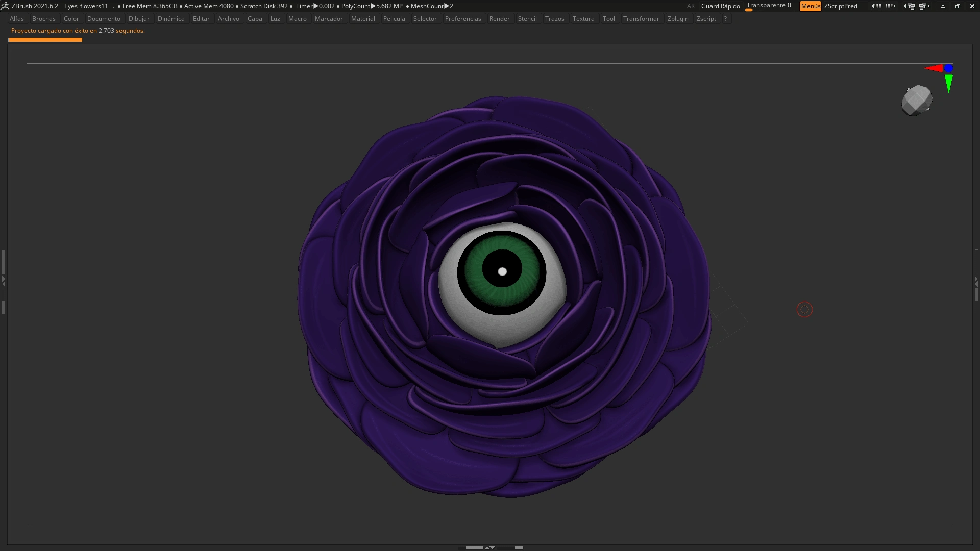This screenshot has width=980, height=551.
Task: Click the grey camera view head gizmo
Action: [917, 101]
